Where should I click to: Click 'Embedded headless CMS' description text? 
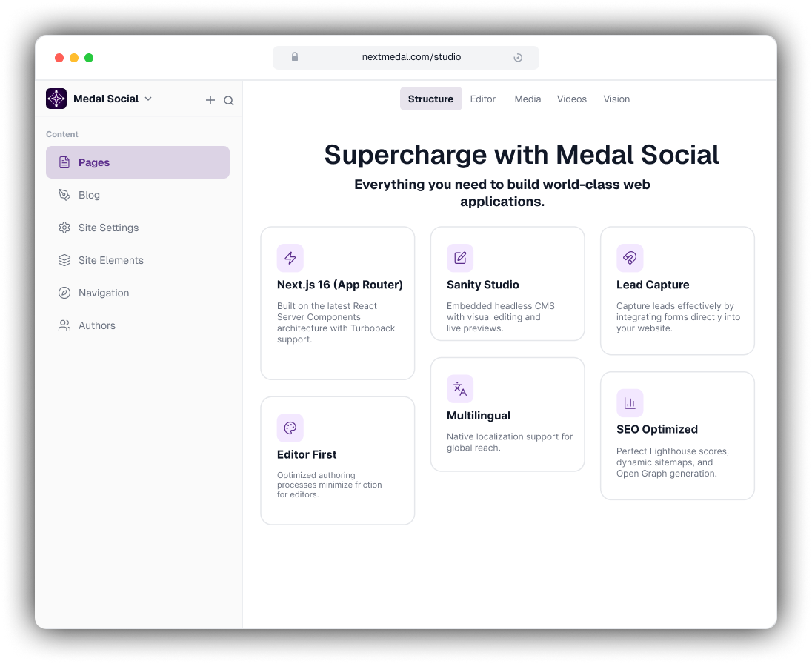[500, 317]
